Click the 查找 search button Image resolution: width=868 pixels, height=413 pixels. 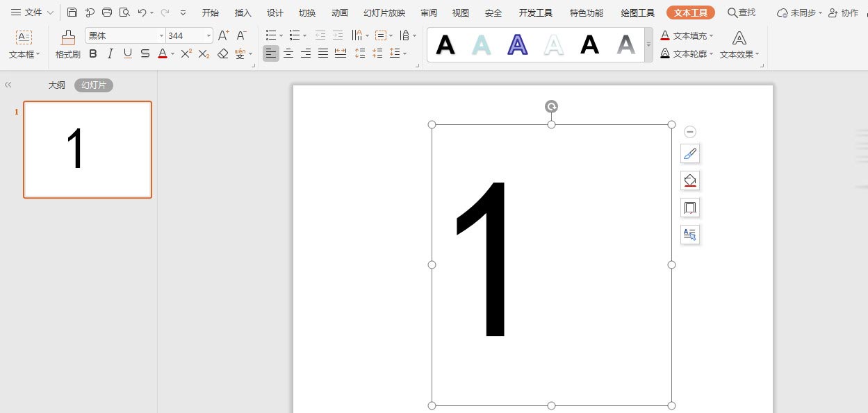click(x=741, y=12)
